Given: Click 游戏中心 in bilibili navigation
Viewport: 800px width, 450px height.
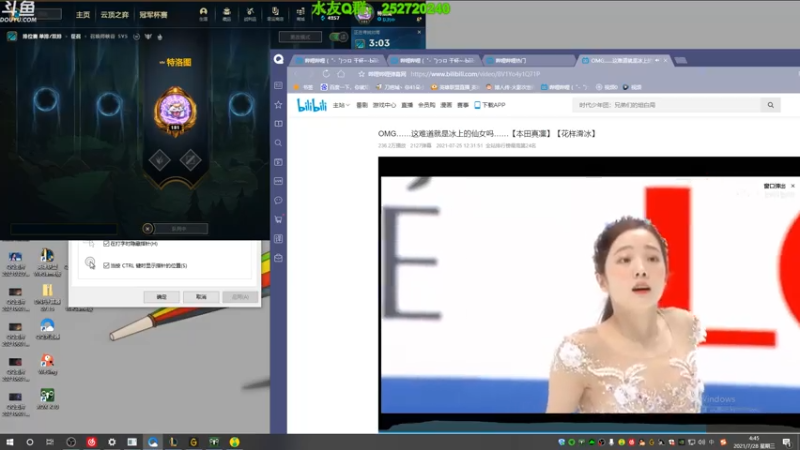Looking at the screenshot, I should point(384,105).
